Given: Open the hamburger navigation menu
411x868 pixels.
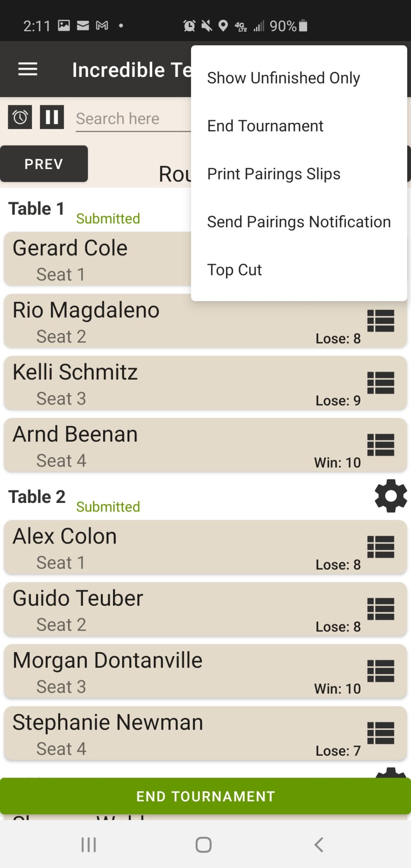Looking at the screenshot, I should [x=28, y=69].
